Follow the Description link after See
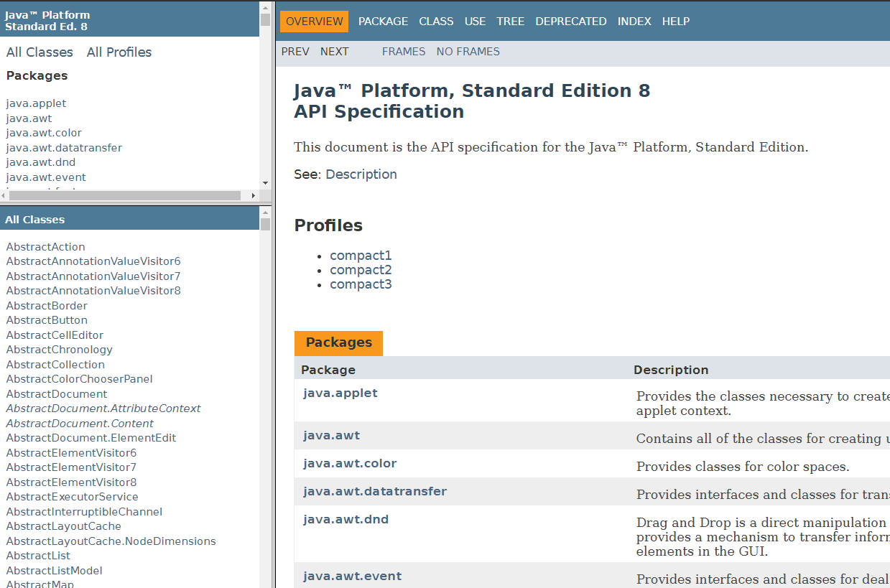Image resolution: width=890 pixels, height=588 pixels. pyautogui.click(x=361, y=174)
